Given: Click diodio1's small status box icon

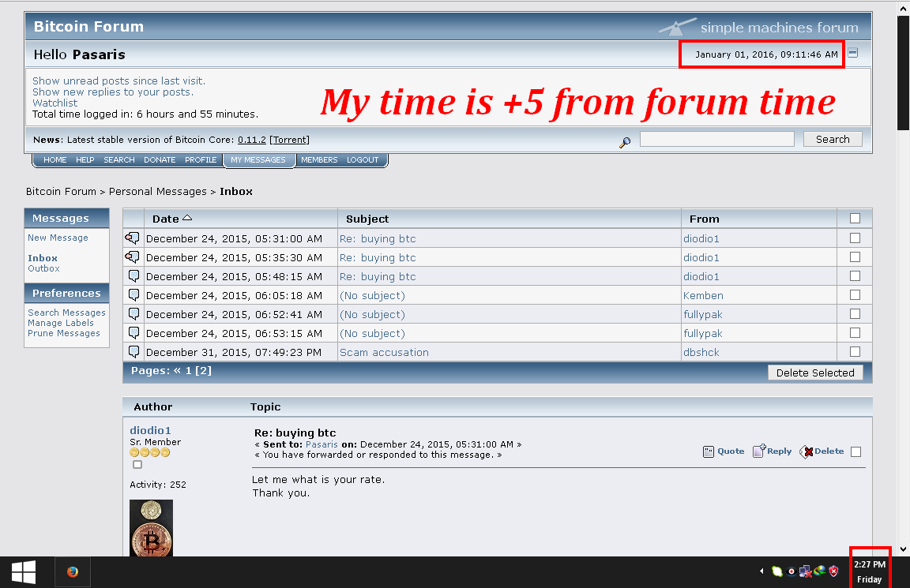Looking at the screenshot, I should pos(137,465).
